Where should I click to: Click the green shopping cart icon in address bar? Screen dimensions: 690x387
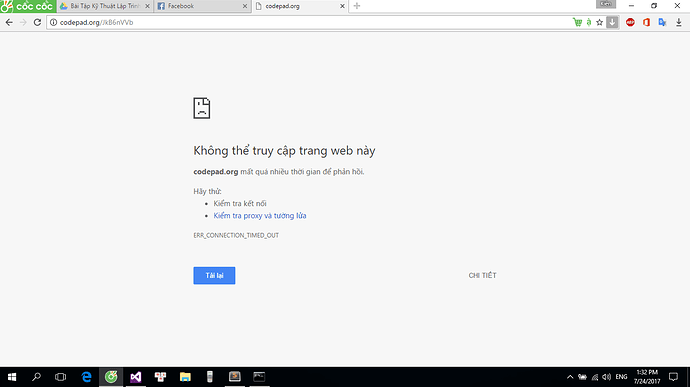tap(577, 22)
